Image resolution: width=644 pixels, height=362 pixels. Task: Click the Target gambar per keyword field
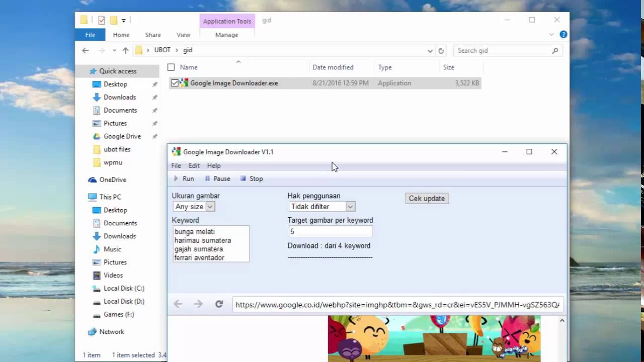pyautogui.click(x=331, y=231)
